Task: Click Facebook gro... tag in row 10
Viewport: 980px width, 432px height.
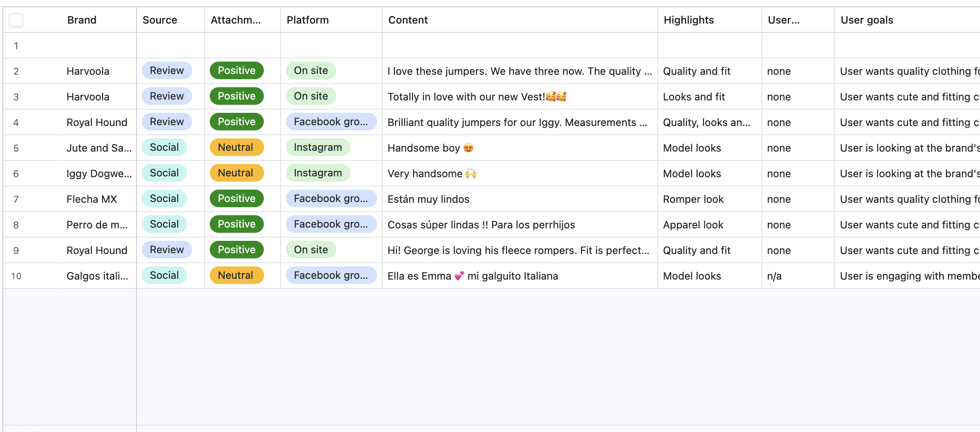Action: point(331,276)
